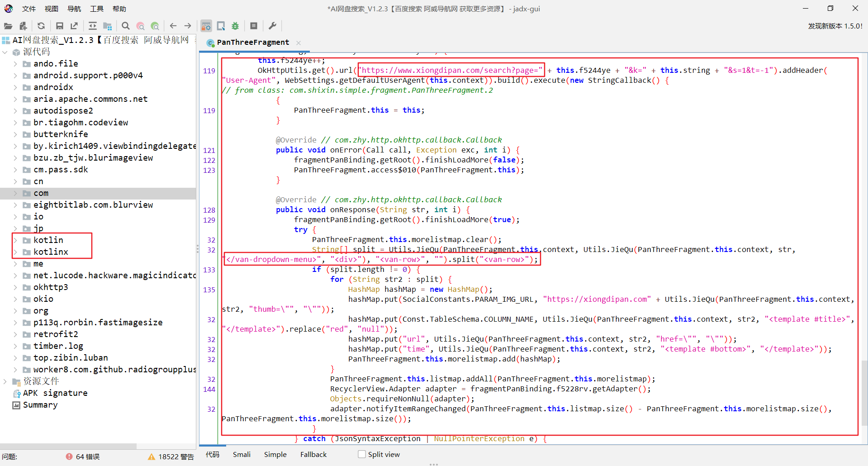
Task: Toggle the deobfuscation toolbar icon
Action: tap(206, 26)
